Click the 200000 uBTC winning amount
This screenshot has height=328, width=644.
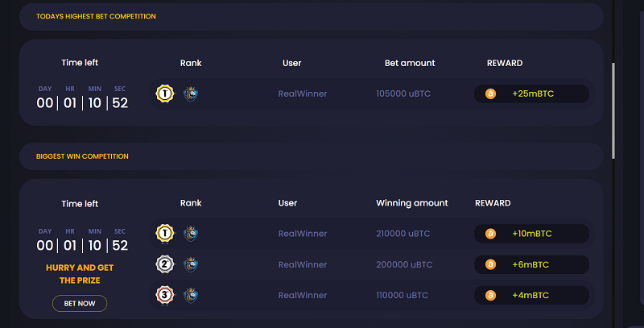(404, 264)
